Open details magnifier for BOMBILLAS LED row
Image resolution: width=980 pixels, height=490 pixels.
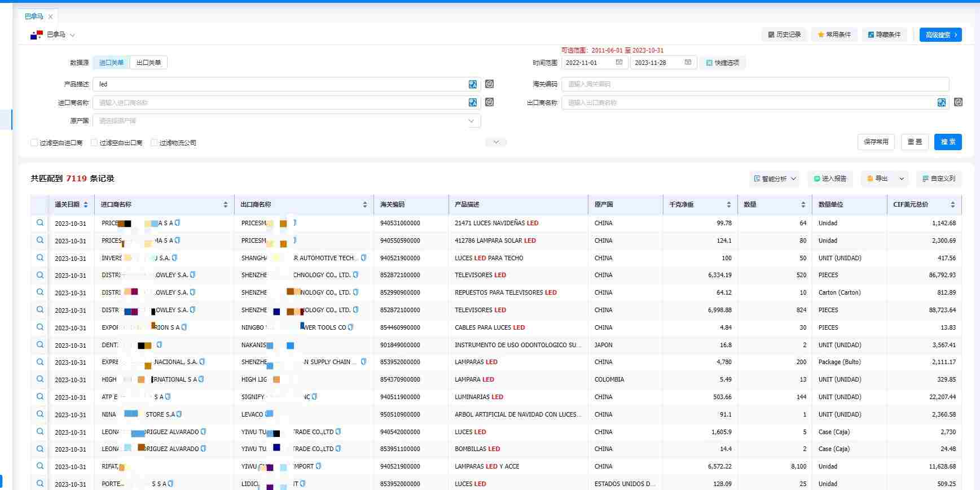click(x=40, y=449)
